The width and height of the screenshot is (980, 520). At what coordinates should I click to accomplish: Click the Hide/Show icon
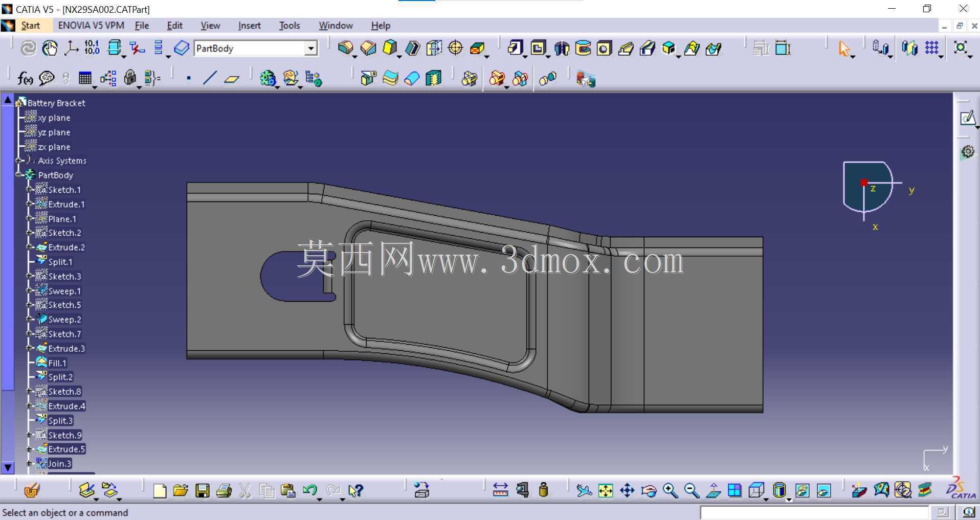(x=802, y=491)
